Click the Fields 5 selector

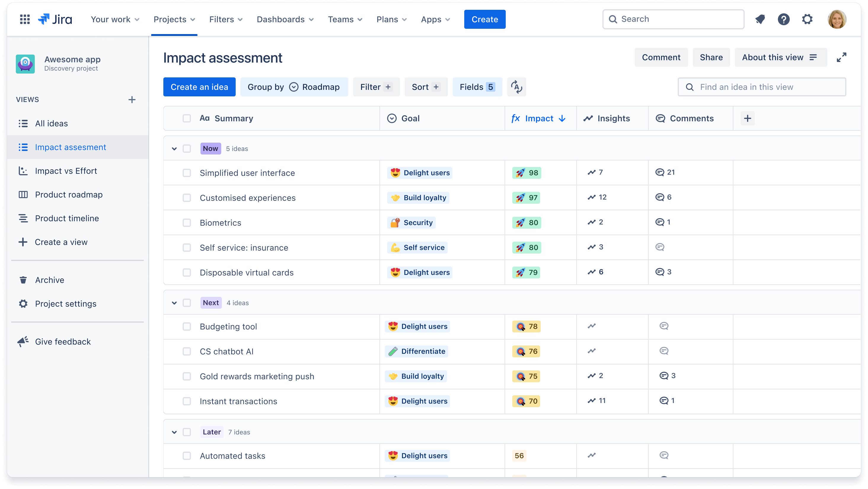click(477, 87)
